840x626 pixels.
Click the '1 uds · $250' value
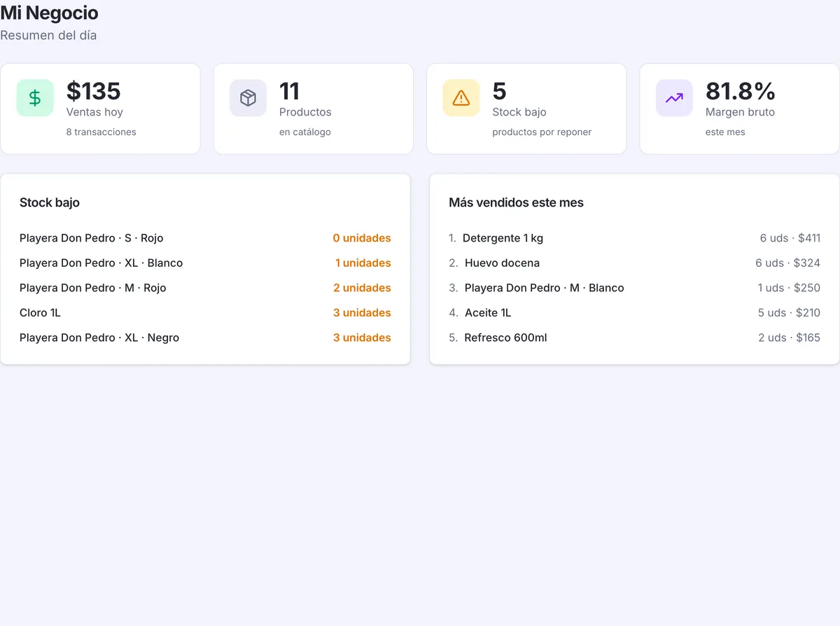(x=789, y=288)
